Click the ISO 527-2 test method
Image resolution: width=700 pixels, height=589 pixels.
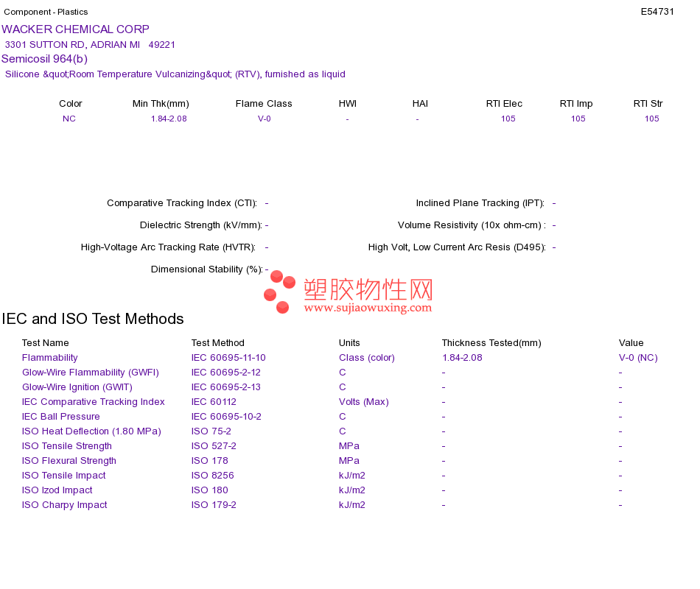click(x=214, y=446)
